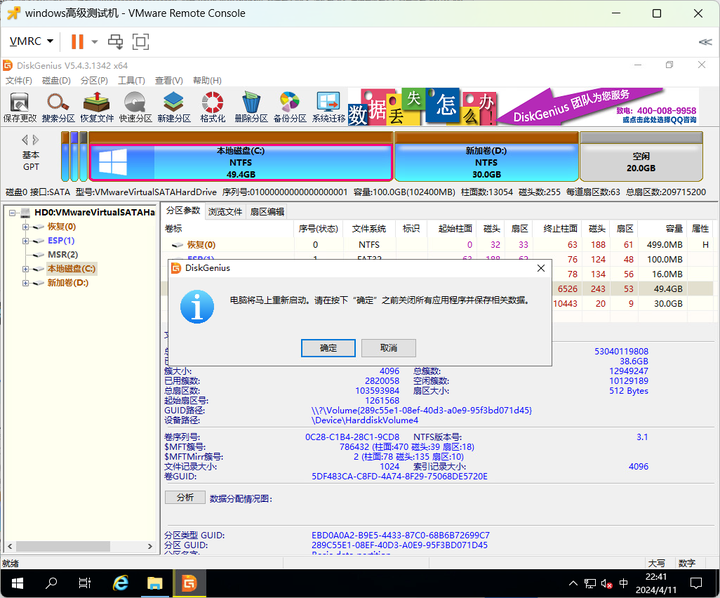This screenshot has height=598, width=720.
Task: Click the 保存更改 toolbar icon
Action: tap(19, 107)
